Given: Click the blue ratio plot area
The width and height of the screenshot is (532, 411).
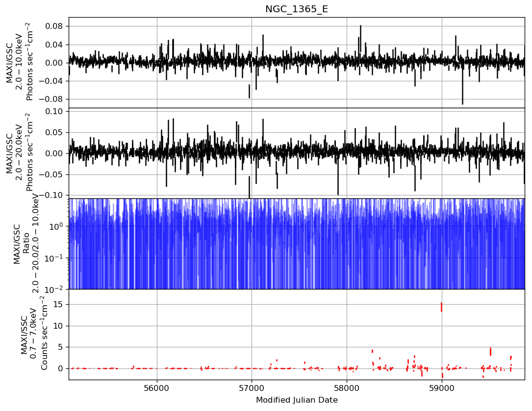Looking at the screenshot, I should (297, 244).
